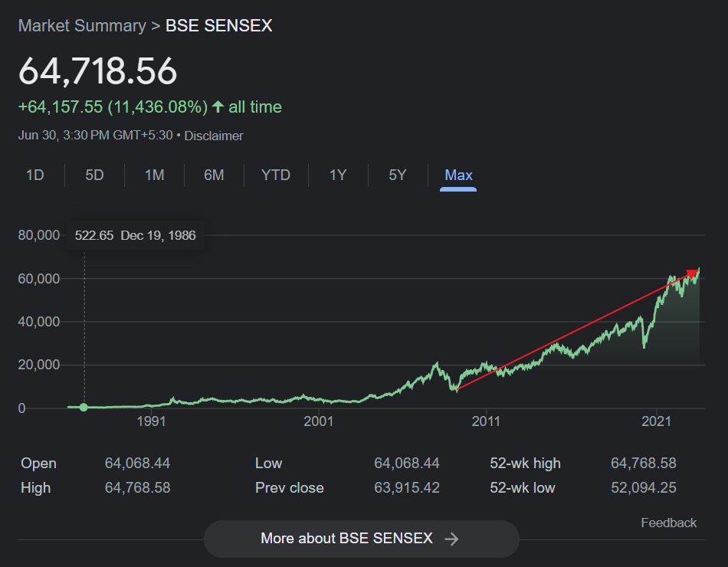
Task: Switch chart to 5Y range
Action: point(398,175)
